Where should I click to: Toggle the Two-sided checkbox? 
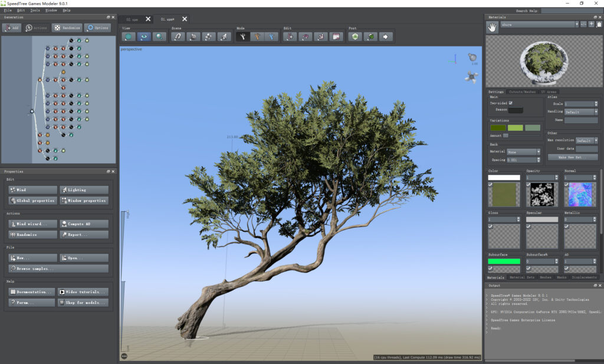pos(511,103)
